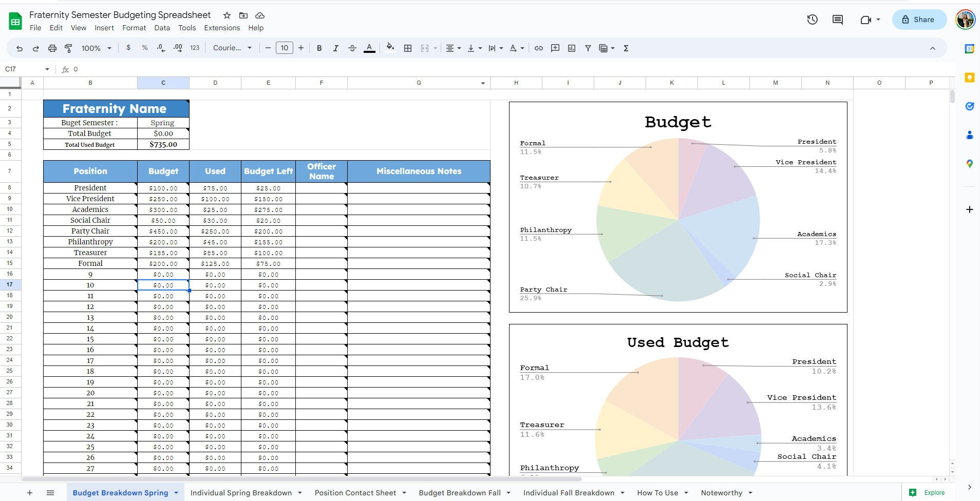This screenshot has width=980, height=501.
Task: Open the Keep notes side panel
Action: [969, 78]
